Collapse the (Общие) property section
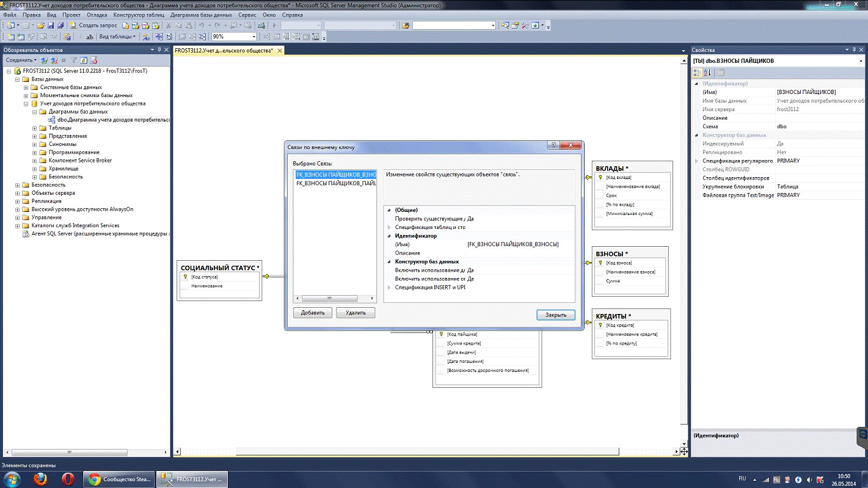The image size is (868, 488). [x=389, y=210]
